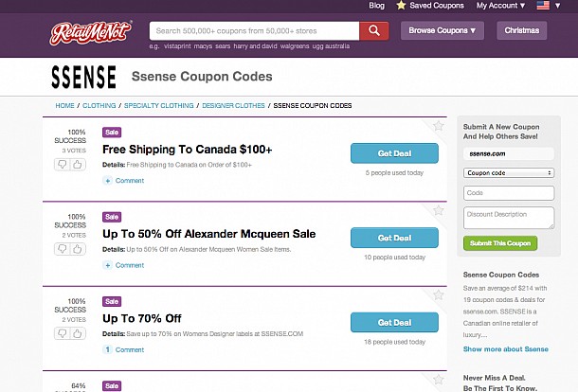Screen dimensions: 578x392
Task: Go to the Christmas section
Action: [521, 30]
